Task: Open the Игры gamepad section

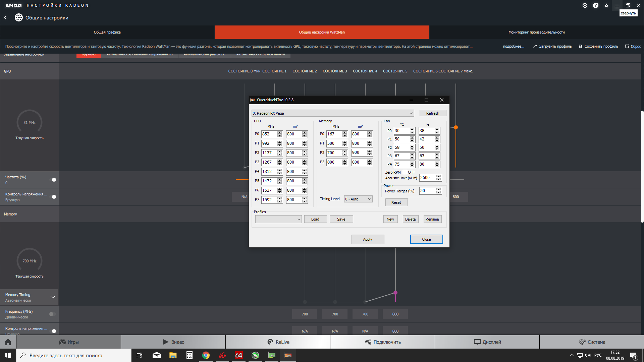Action: [x=69, y=342]
